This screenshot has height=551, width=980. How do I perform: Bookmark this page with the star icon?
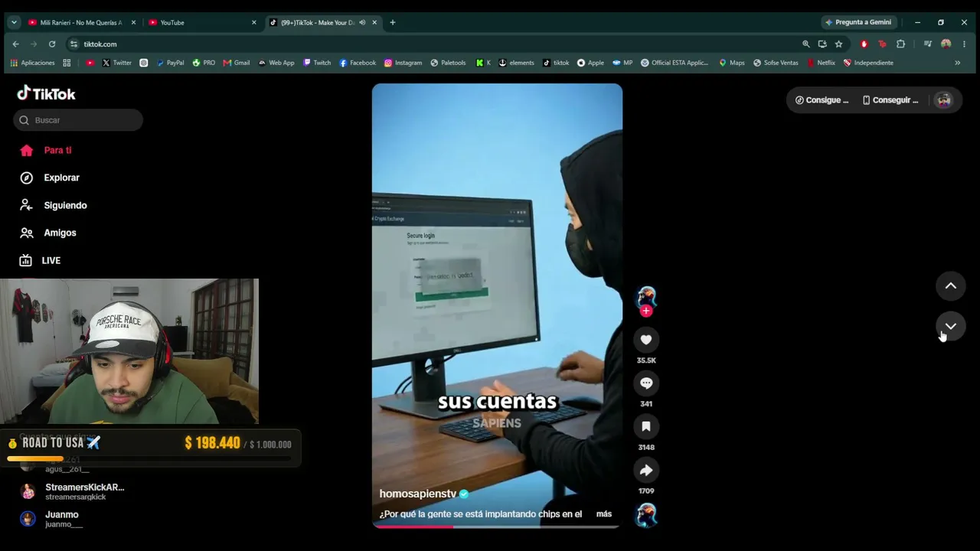click(838, 44)
